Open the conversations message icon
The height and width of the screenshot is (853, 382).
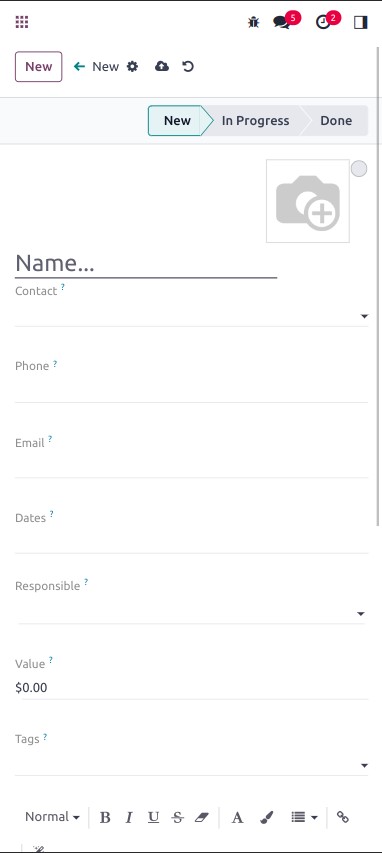(282, 22)
